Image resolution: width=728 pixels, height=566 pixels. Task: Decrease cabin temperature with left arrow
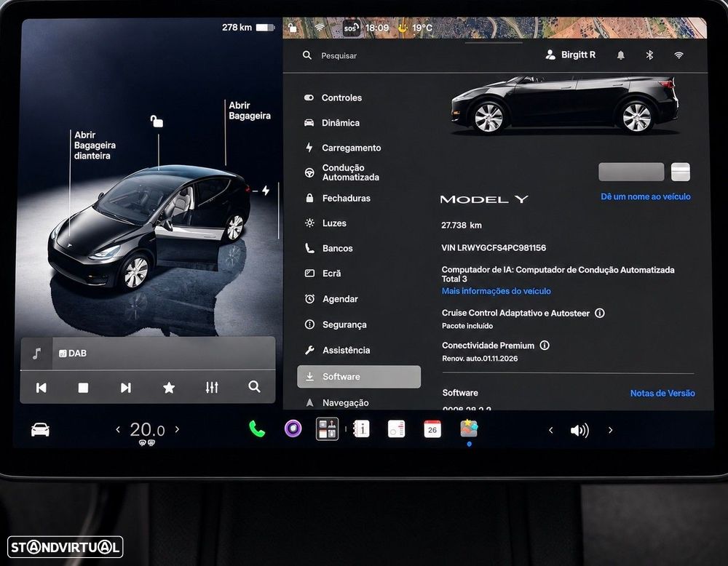click(118, 430)
